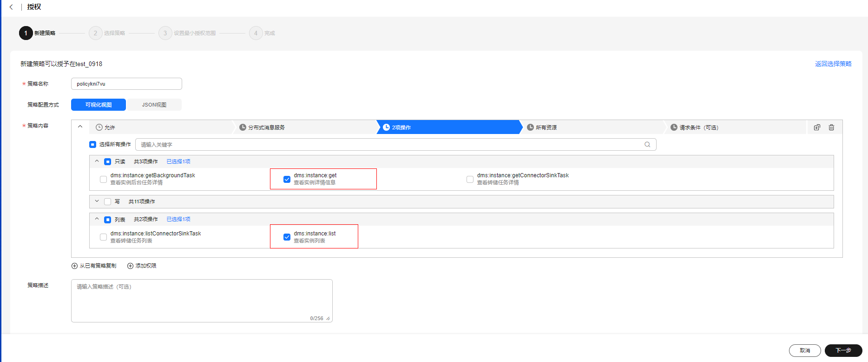This screenshot has height=362, width=868.
Task: Open the 请求条件 (可选) section
Action: point(736,127)
